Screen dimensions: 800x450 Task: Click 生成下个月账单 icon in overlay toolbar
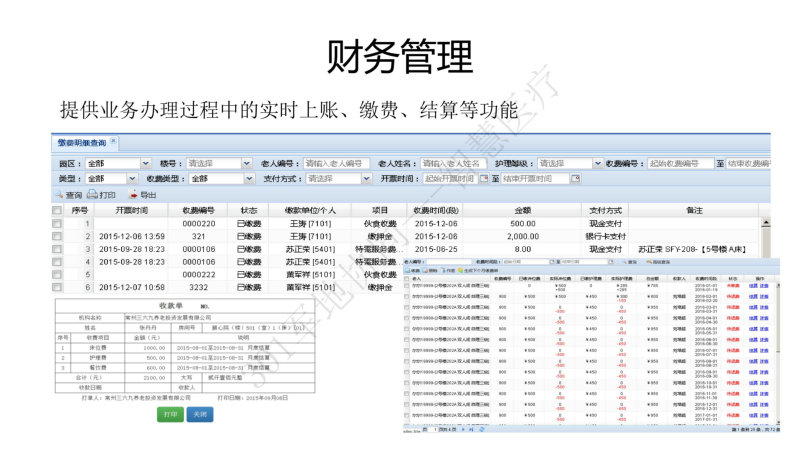[x=460, y=270]
